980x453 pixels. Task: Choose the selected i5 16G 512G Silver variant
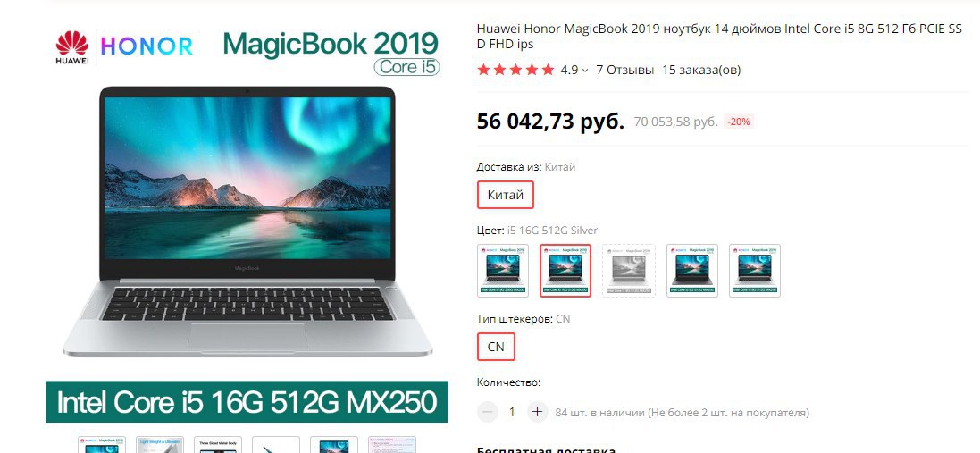pyautogui.click(x=565, y=270)
